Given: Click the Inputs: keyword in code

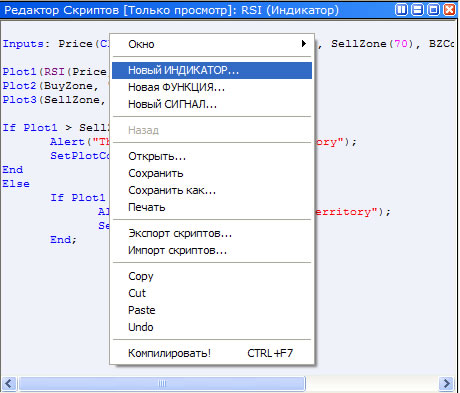Looking at the screenshot, I should (27, 44).
